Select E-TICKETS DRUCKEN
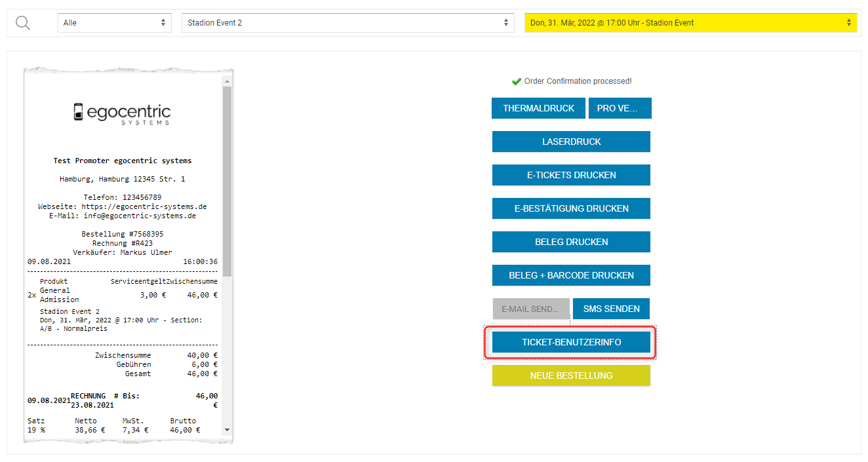 571,175
